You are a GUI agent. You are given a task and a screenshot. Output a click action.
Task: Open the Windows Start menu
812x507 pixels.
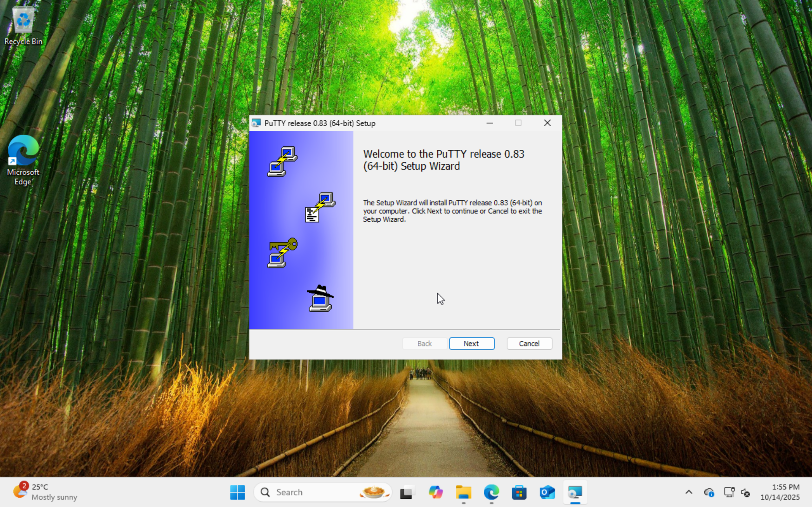click(x=237, y=492)
